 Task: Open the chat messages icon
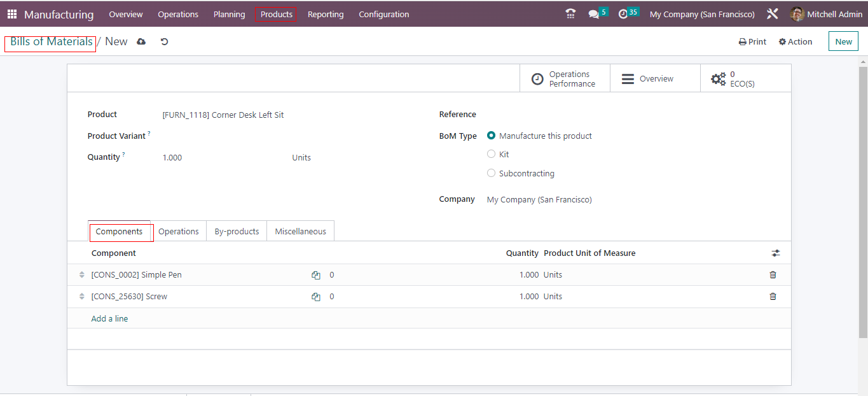pos(594,14)
